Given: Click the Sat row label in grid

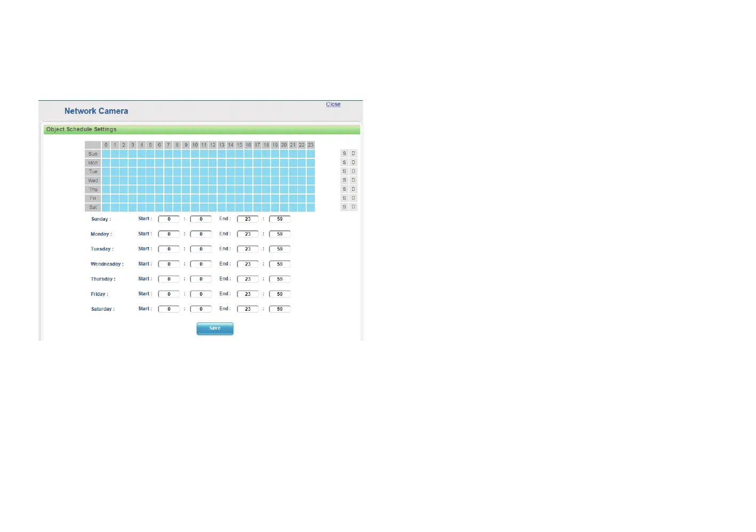Looking at the screenshot, I should (x=93, y=207).
